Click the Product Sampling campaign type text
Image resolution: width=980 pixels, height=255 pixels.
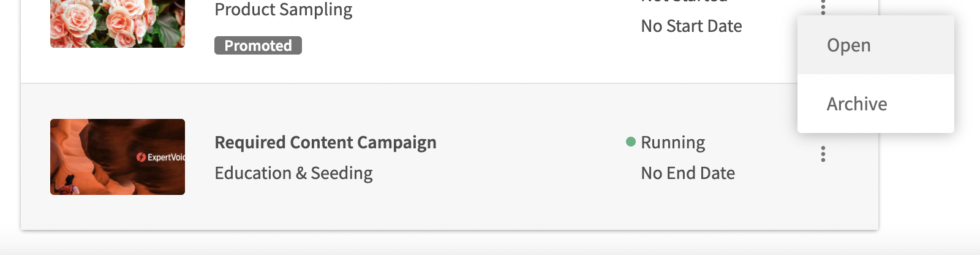(284, 9)
